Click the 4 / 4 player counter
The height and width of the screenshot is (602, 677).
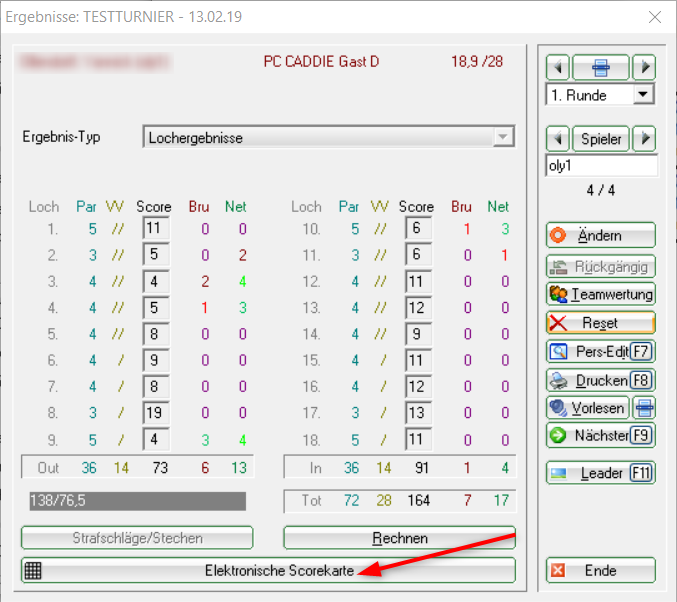point(601,190)
